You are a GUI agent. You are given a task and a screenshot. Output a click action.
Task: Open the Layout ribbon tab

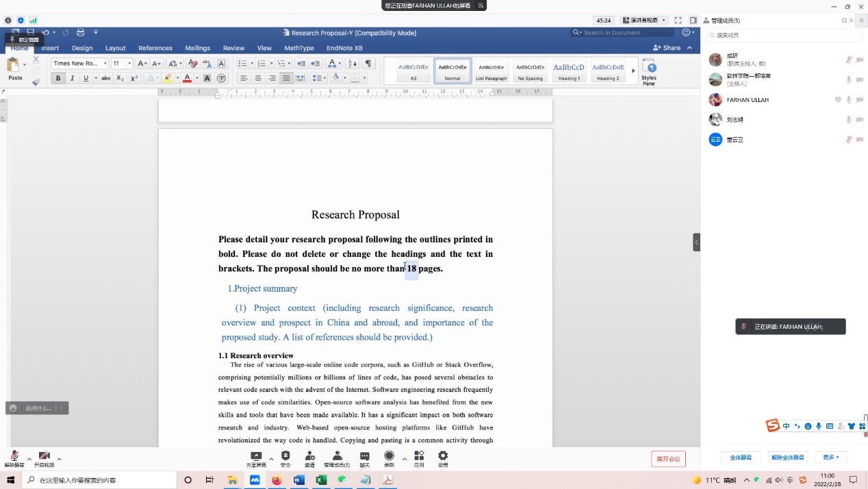point(115,48)
